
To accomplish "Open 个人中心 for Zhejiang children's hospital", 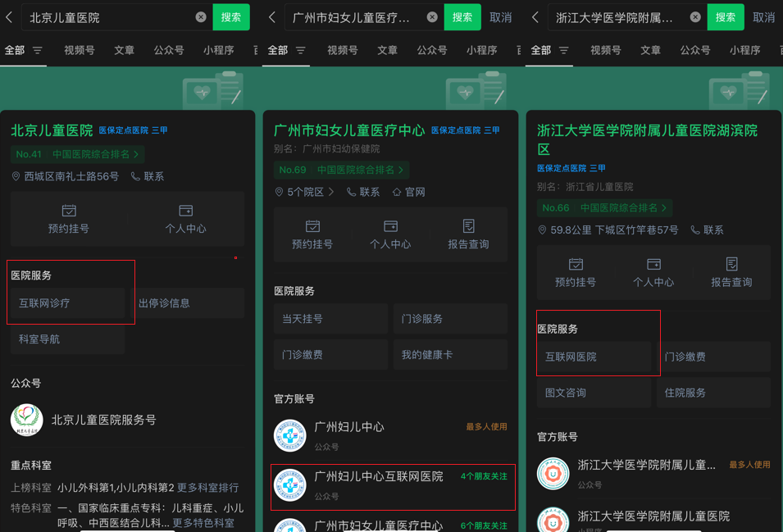I will point(653,272).
